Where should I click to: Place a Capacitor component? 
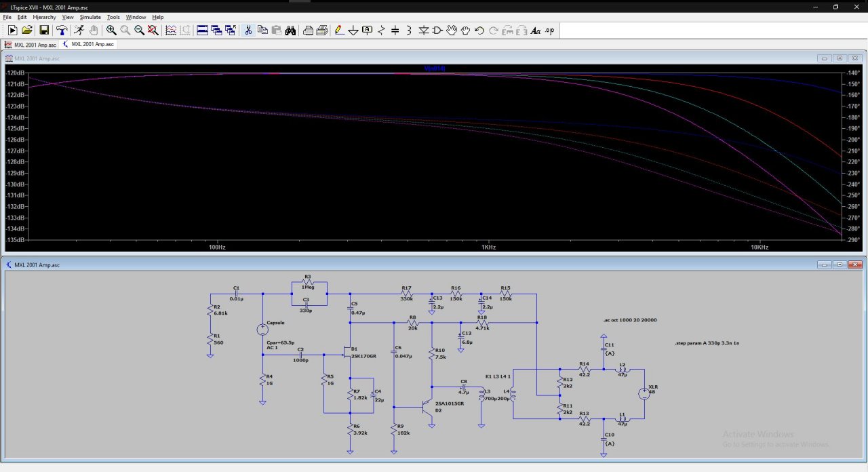tap(395, 31)
